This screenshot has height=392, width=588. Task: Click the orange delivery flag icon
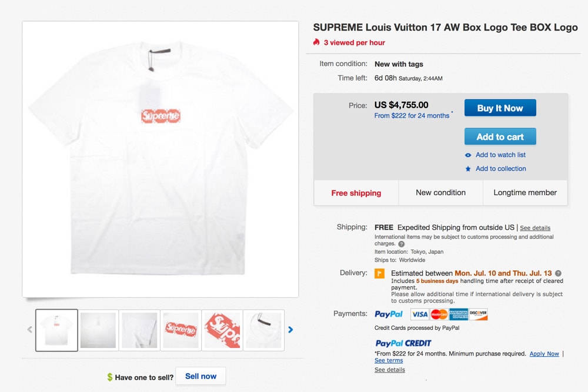380,273
